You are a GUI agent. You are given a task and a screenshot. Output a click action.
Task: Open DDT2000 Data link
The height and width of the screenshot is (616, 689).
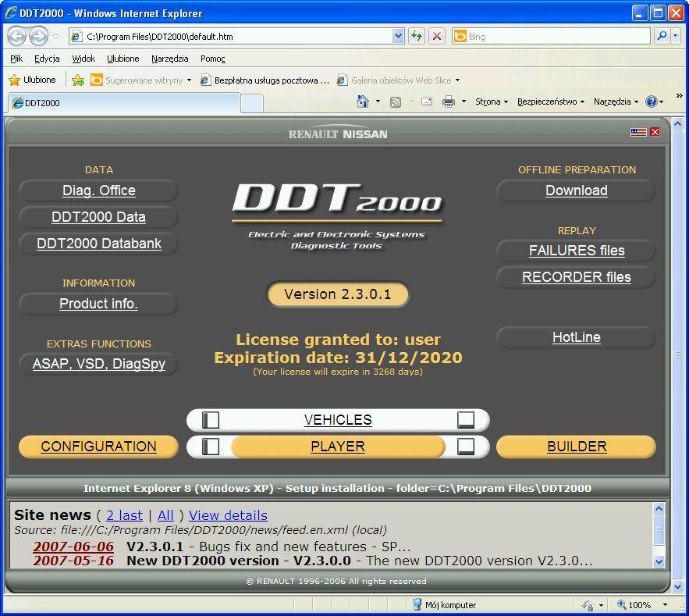(99, 217)
